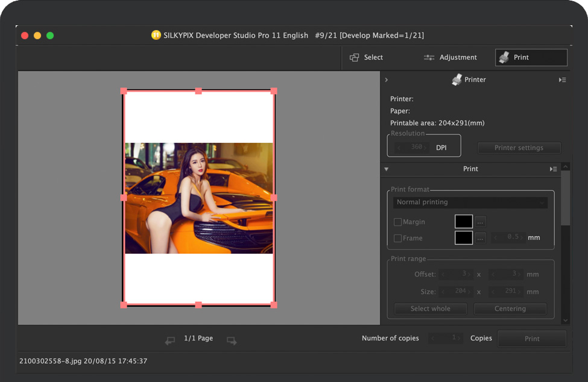Open the Printer panel options menu icon
Screen dimensions: 588x382
tap(562, 80)
